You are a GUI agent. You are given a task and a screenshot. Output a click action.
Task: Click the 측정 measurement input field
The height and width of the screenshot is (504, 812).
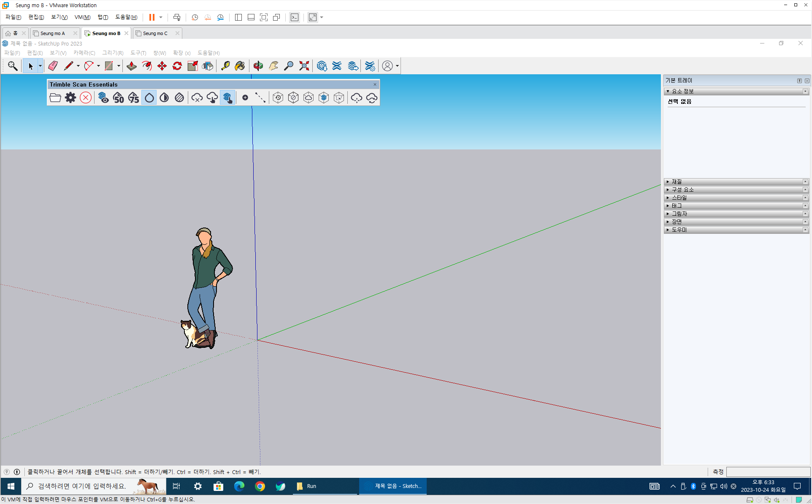768,472
